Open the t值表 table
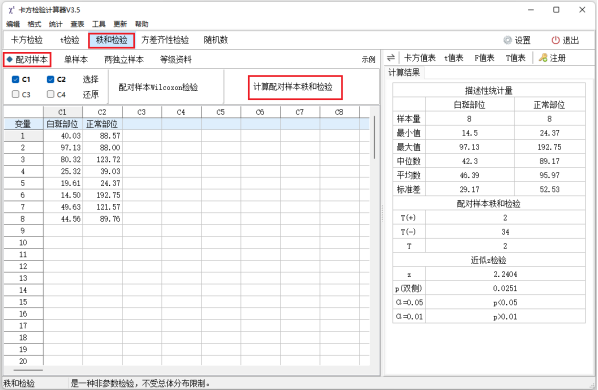598x390 pixels. [x=454, y=58]
